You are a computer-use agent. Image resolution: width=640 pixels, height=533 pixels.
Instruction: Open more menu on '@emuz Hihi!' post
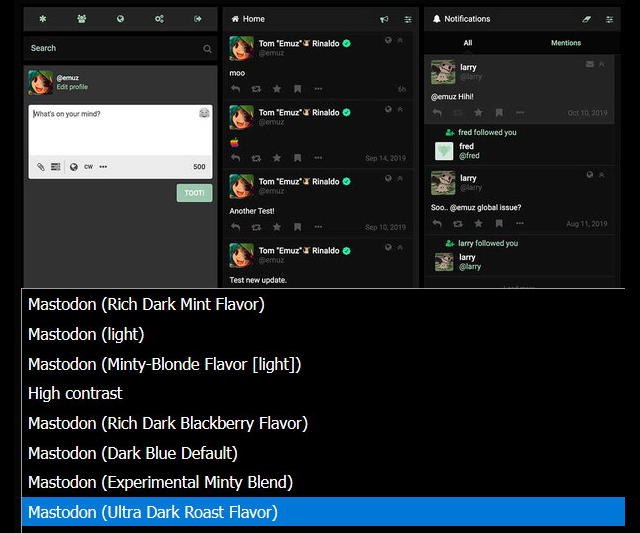click(x=520, y=112)
